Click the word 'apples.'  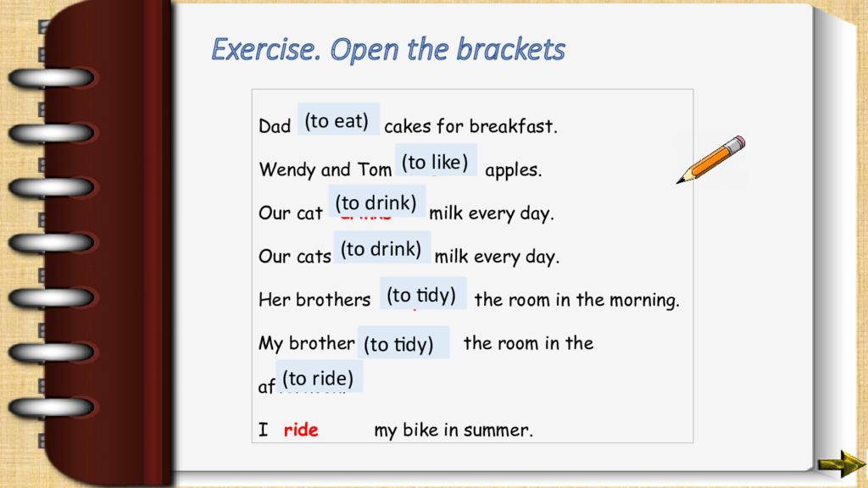click(x=513, y=169)
